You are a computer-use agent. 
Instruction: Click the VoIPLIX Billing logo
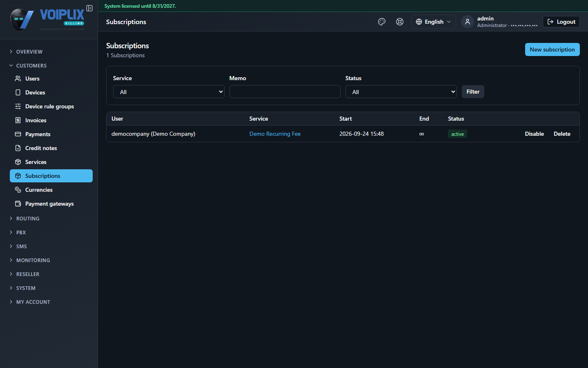pyautogui.click(x=47, y=20)
